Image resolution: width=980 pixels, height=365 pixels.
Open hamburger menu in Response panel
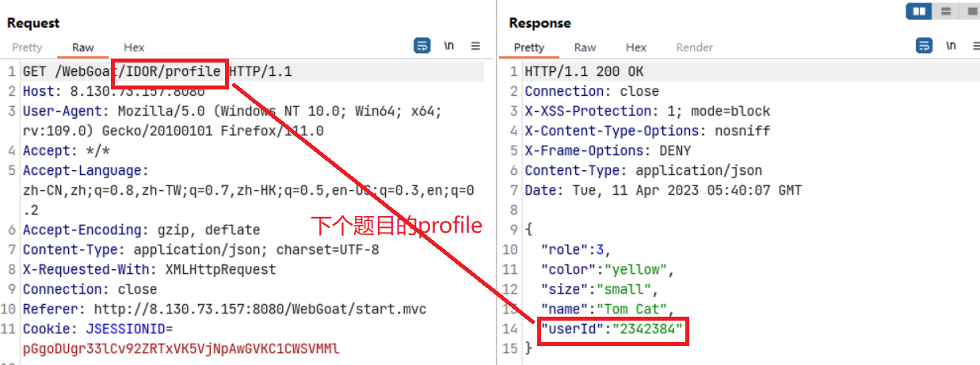pyautogui.click(x=975, y=46)
